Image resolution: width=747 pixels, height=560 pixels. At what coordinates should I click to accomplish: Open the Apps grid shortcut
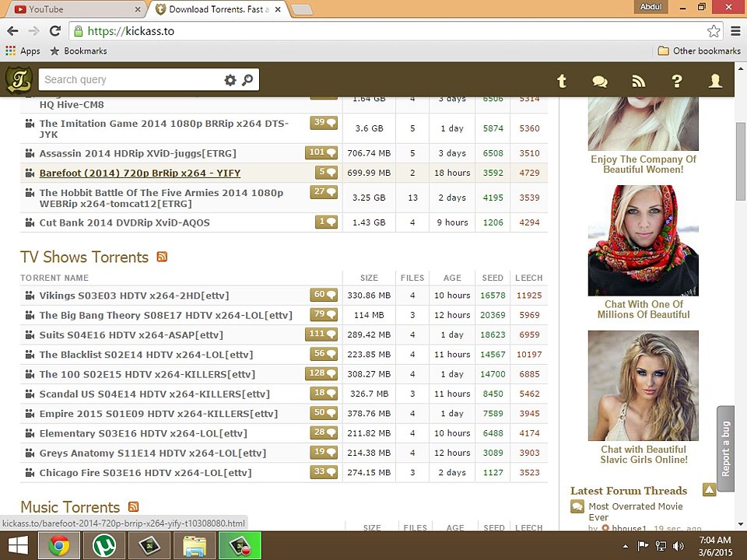(x=23, y=51)
